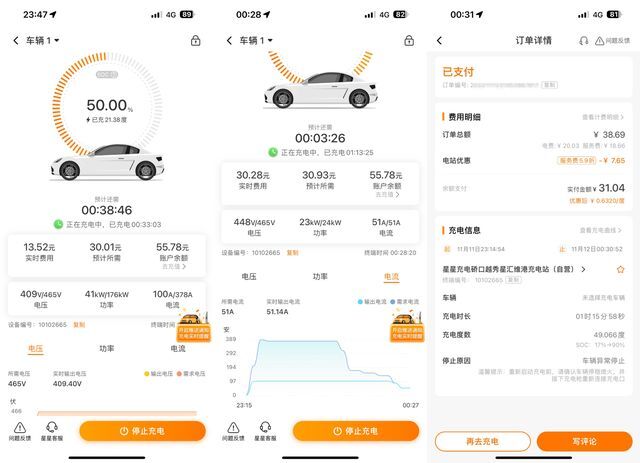Image resolution: width=640 pixels, height=463 pixels.
Task: Select the 电流 tab on second screen
Action: (x=391, y=276)
